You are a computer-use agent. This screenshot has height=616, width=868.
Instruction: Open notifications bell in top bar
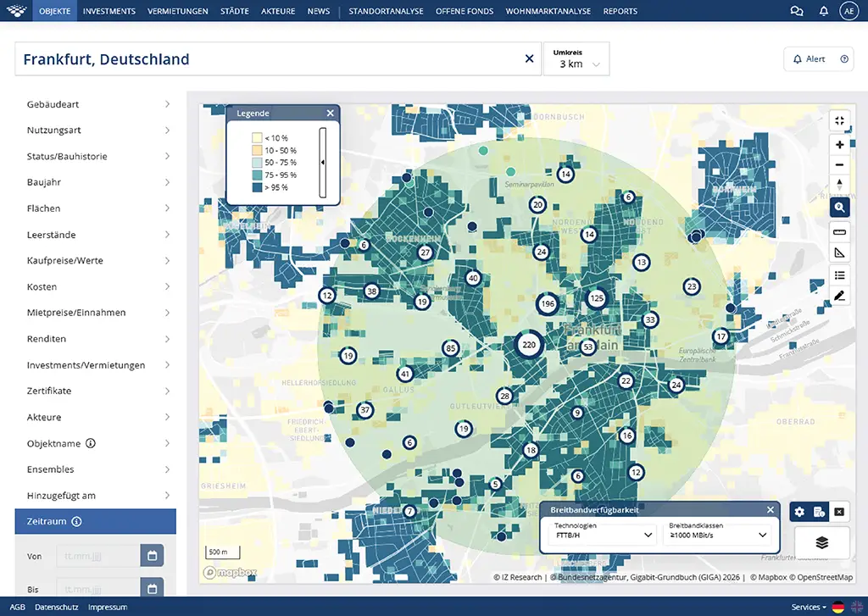click(824, 11)
